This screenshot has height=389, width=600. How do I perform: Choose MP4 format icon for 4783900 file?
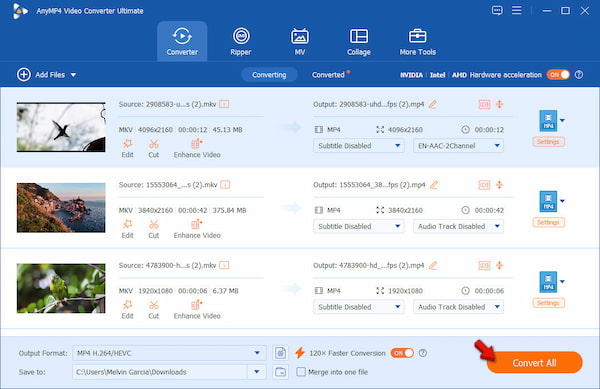(548, 282)
